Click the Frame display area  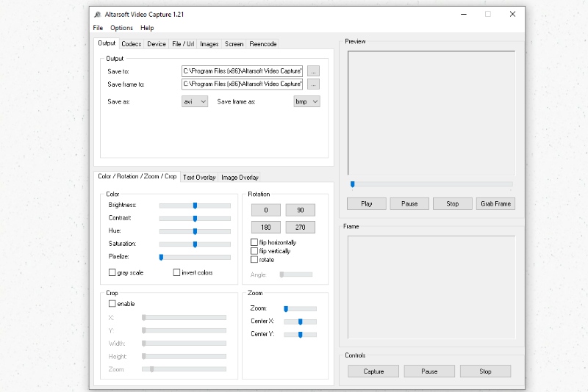pyautogui.click(x=431, y=288)
